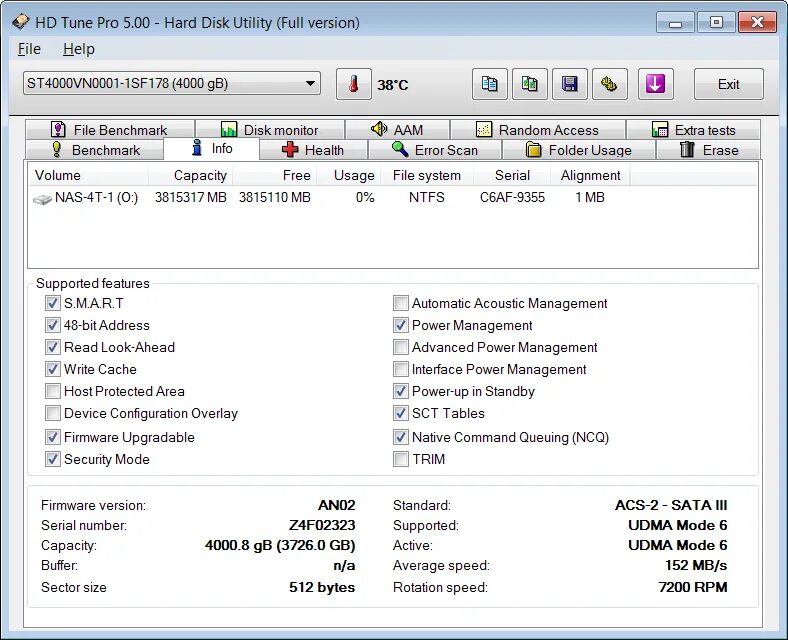The image size is (788, 640).
Task: Open the Error Scan tab
Action: pyautogui.click(x=435, y=150)
